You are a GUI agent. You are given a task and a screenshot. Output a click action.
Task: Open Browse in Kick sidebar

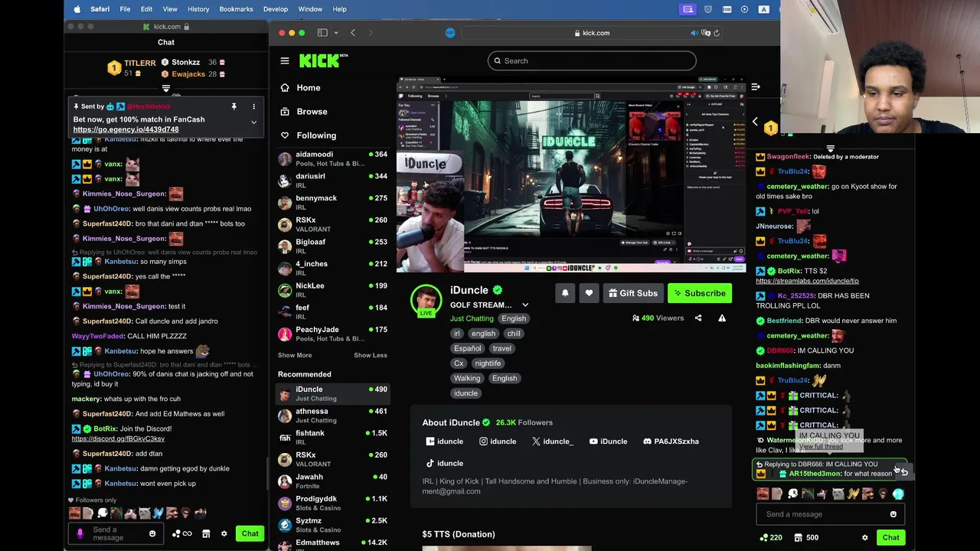(304, 112)
